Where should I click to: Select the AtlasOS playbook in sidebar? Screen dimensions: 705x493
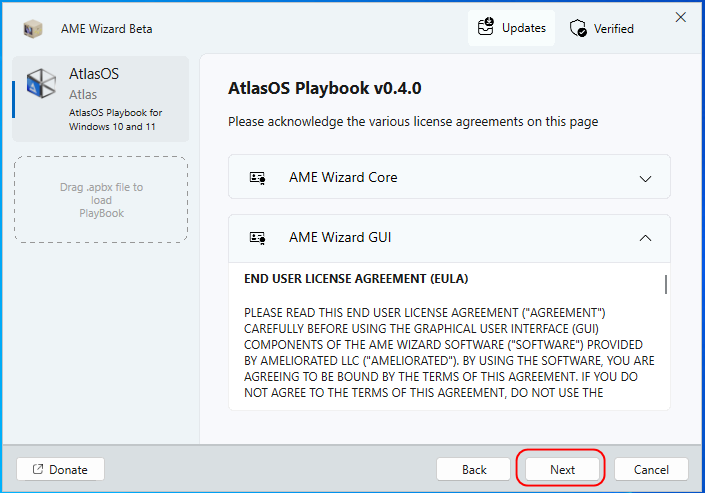[101, 99]
